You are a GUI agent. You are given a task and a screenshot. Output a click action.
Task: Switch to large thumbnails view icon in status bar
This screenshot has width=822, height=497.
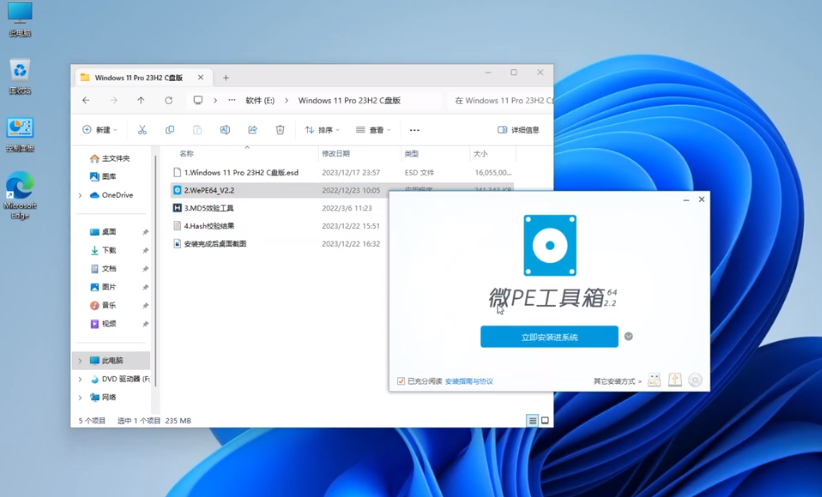545,420
